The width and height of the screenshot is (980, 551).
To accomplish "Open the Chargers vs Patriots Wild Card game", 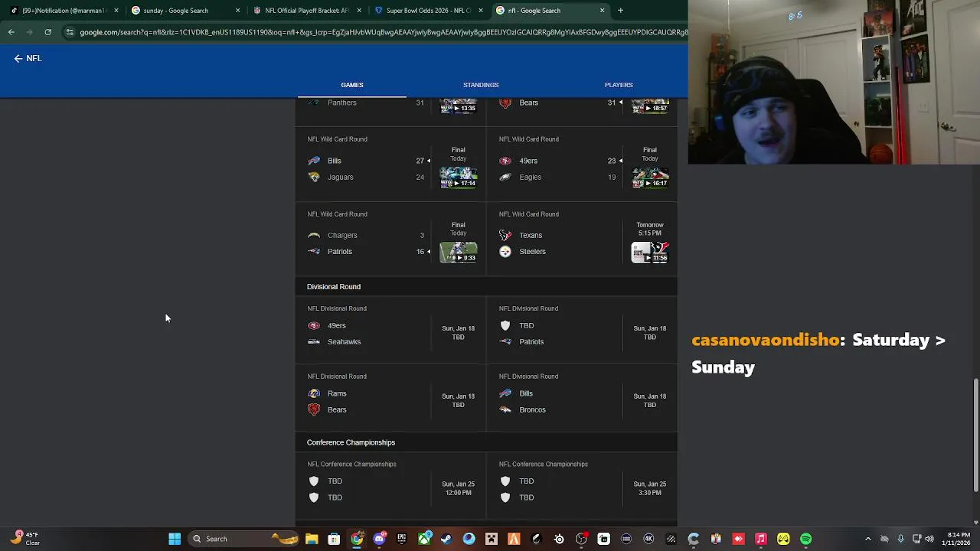I will 390,239.
